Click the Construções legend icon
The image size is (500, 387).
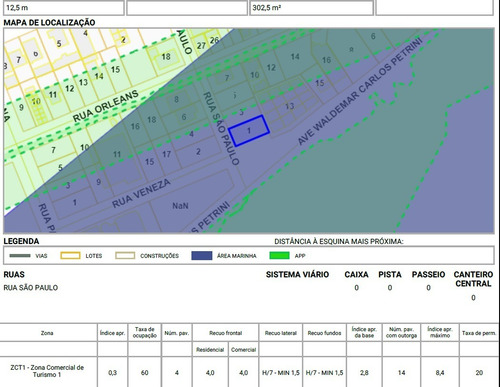pos(125,256)
